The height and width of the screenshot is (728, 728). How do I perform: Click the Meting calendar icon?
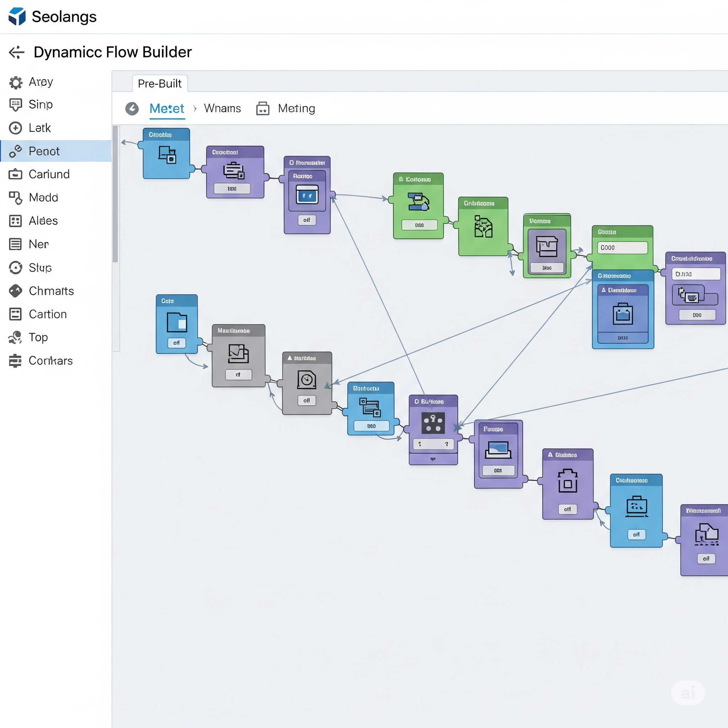click(263, 108)
